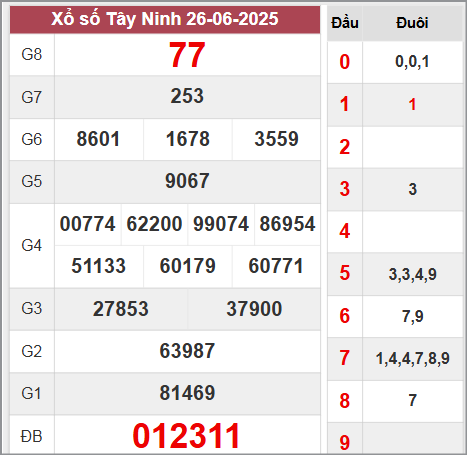The image size is (467, 455).
Task: Click the head digit 0 in Đầu column
Action: pyautogui.click(x=345, y=62)
